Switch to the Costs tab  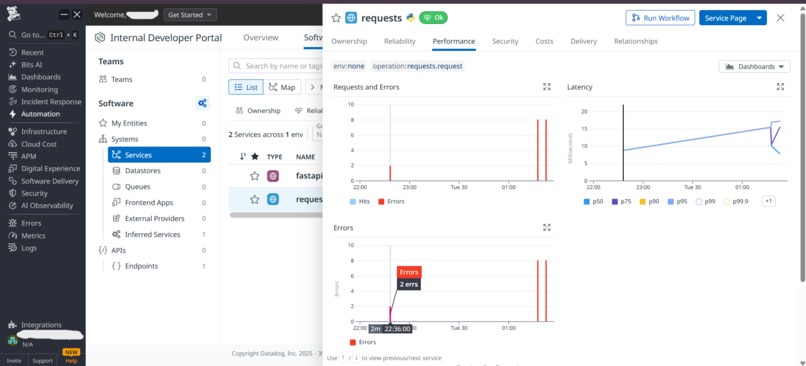[x=544, y=41]
